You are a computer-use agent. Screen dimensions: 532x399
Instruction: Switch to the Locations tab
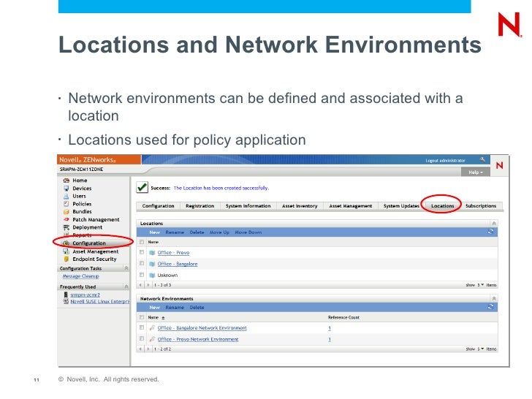coord(442,206)
